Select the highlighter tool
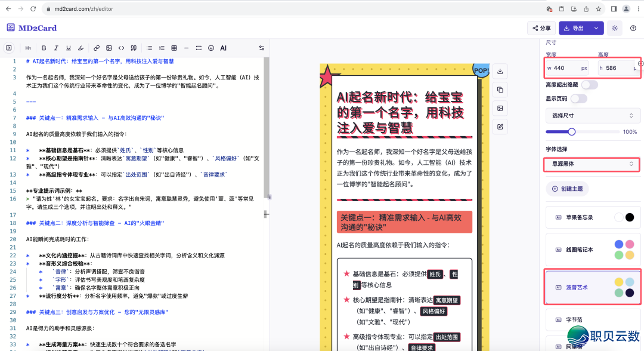This screenshot has width=644, height=351. pyautogui.click(x=80, y=48)
